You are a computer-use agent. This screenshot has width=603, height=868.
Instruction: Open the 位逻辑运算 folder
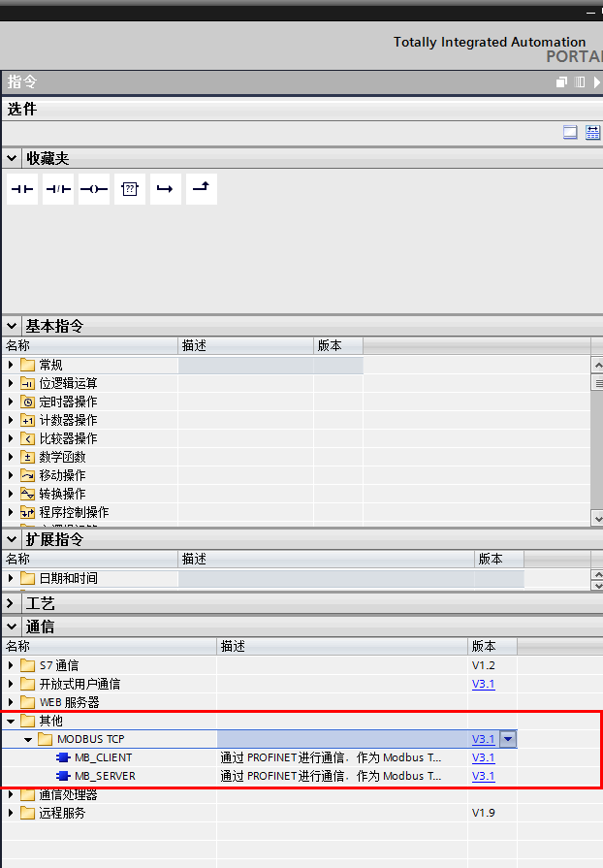pos(59,383)
